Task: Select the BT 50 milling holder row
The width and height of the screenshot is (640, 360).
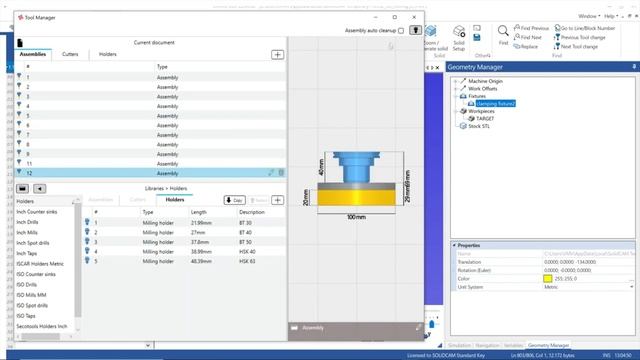Action: click(184, 242)
